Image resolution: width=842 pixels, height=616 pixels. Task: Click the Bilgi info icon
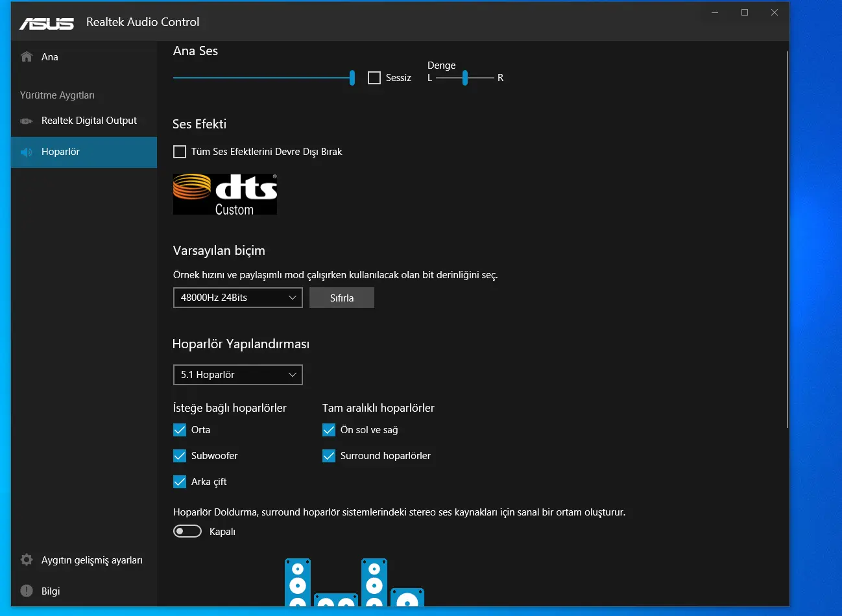[x=27, y=591]
